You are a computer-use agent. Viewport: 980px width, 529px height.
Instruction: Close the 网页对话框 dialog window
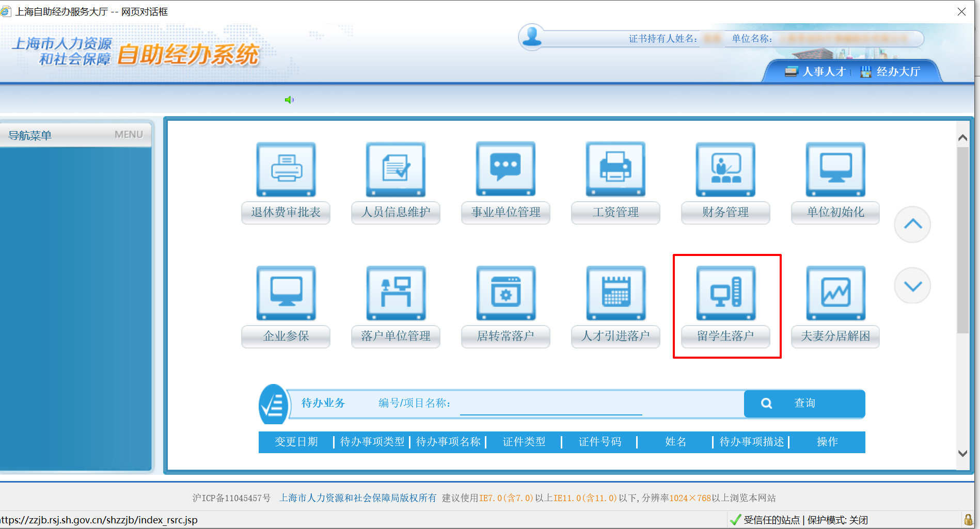tap(961, 11)
